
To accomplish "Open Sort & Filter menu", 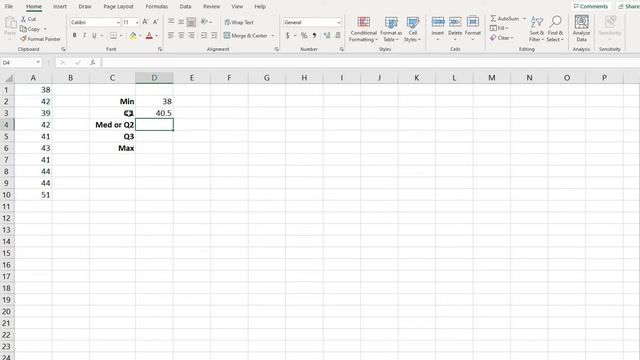I will point(536,29).
